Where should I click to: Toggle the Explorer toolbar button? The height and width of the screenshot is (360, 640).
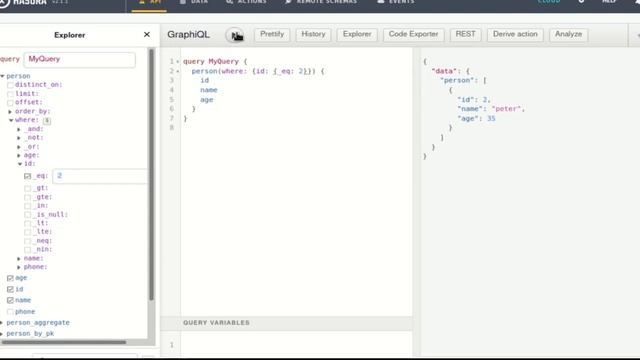357,34
